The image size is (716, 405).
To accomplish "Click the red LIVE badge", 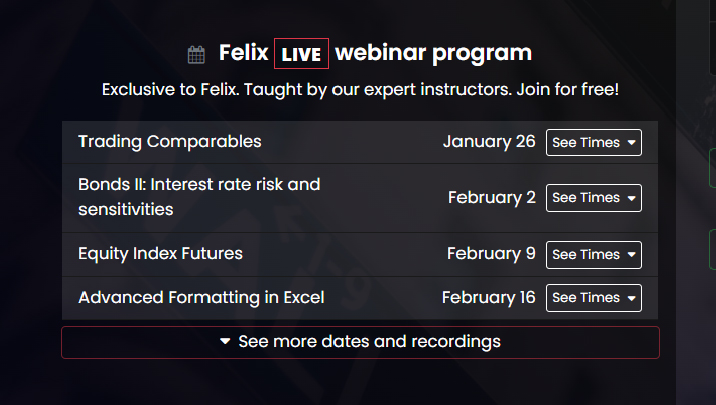I will click(301, 54).
